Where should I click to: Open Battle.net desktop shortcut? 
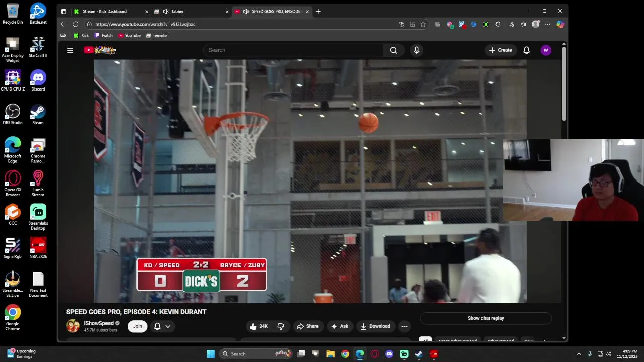click(38, 14)
